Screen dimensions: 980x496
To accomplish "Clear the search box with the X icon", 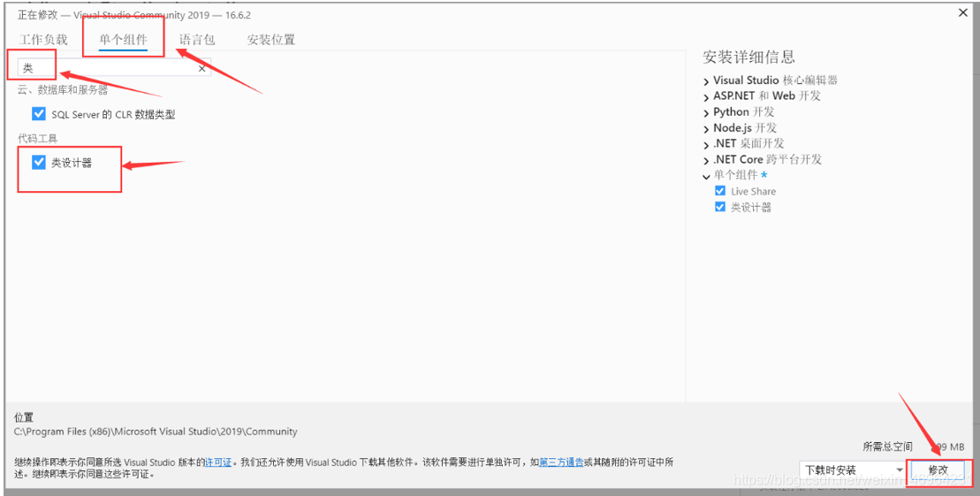I will (201, 69).
